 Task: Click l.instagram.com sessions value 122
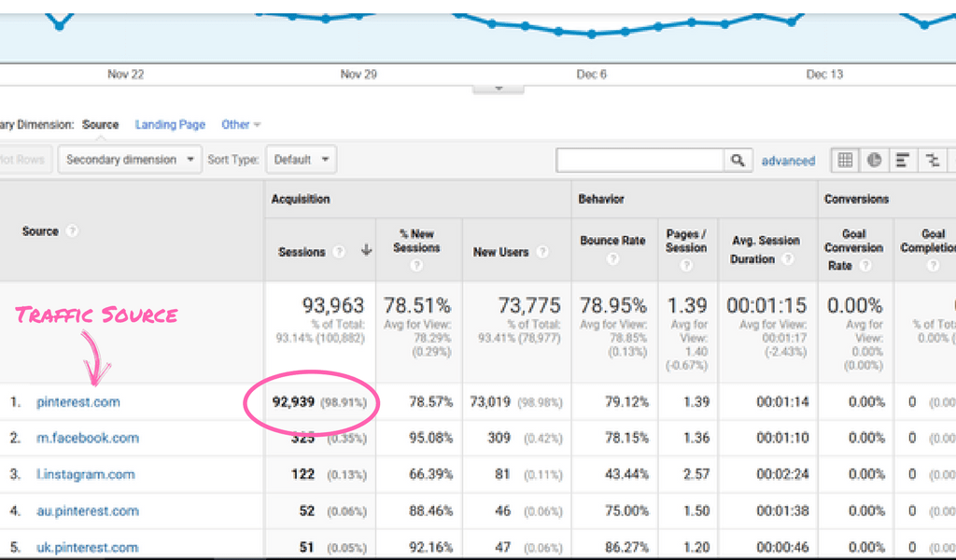[x=302, y=475]
